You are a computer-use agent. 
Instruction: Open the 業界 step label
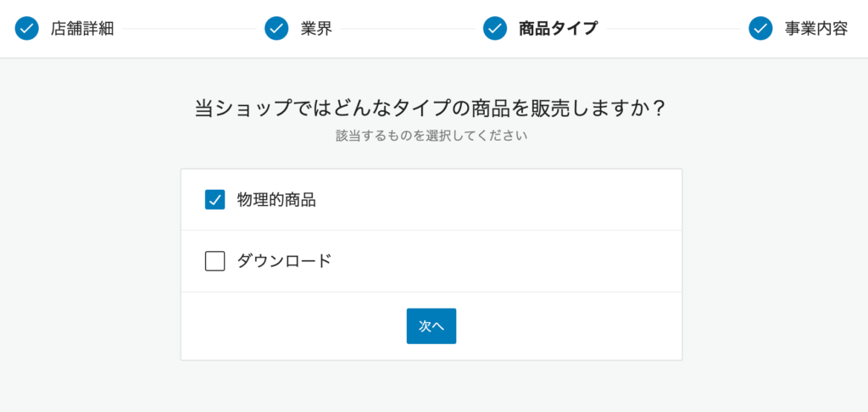[x=317, y=29]
